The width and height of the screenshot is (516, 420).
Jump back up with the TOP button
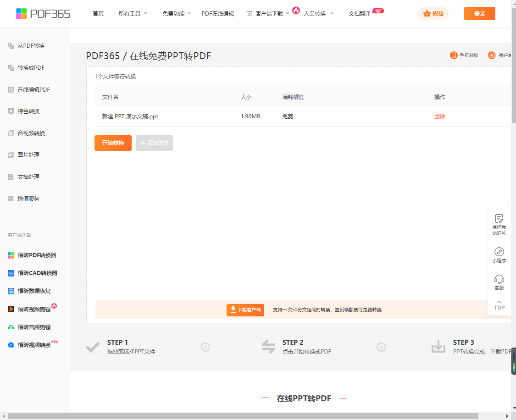499,305
